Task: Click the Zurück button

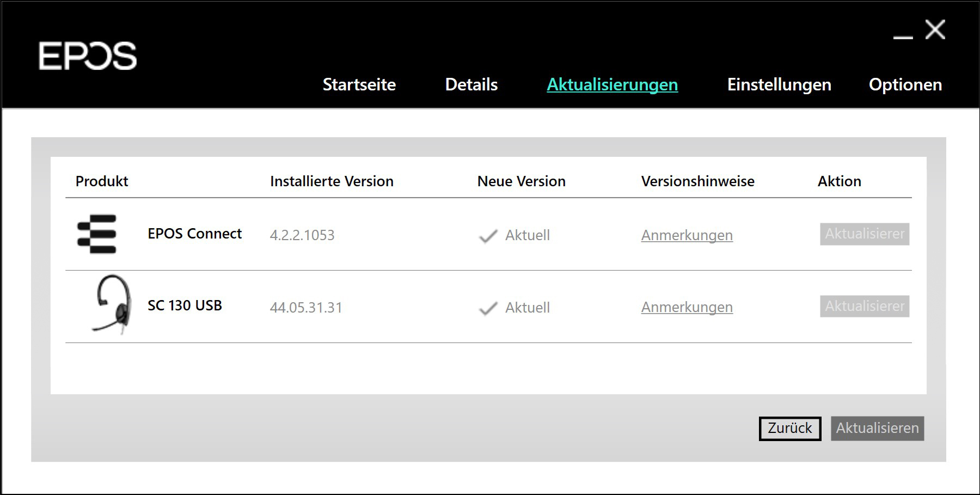Action: 789,429
